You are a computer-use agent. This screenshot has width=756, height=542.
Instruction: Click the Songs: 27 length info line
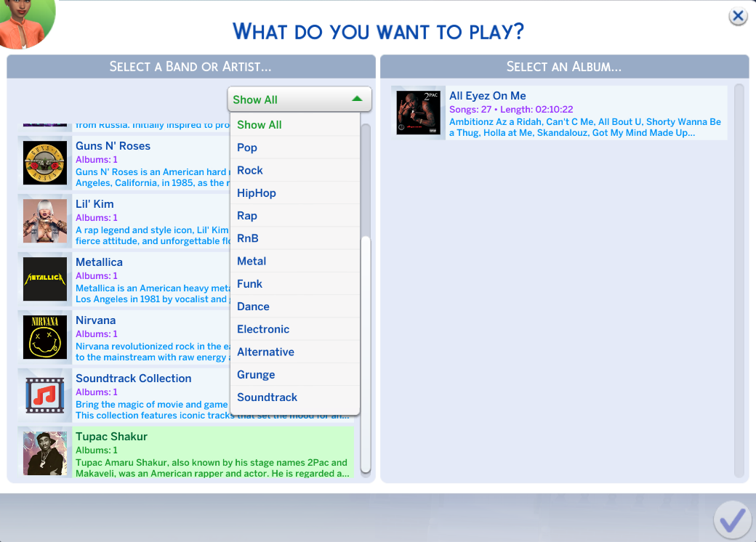pyautogui.click(x=511, y=110)
